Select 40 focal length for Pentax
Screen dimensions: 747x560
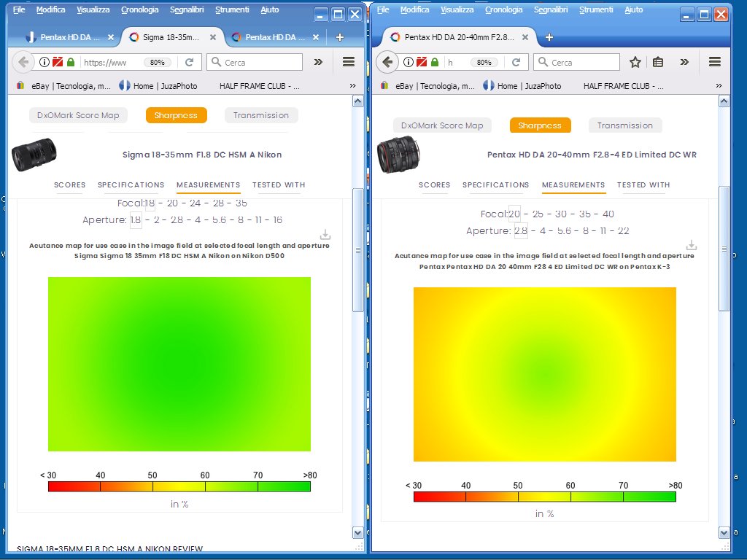click(608, 214)
